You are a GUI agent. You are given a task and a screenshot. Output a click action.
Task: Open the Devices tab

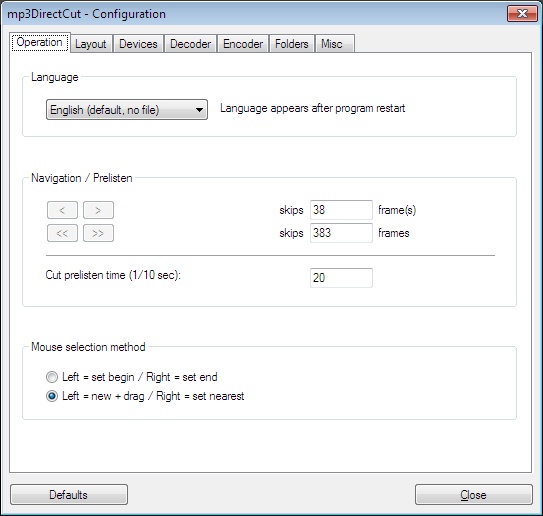pyautogui.click(x=138, y=44)
